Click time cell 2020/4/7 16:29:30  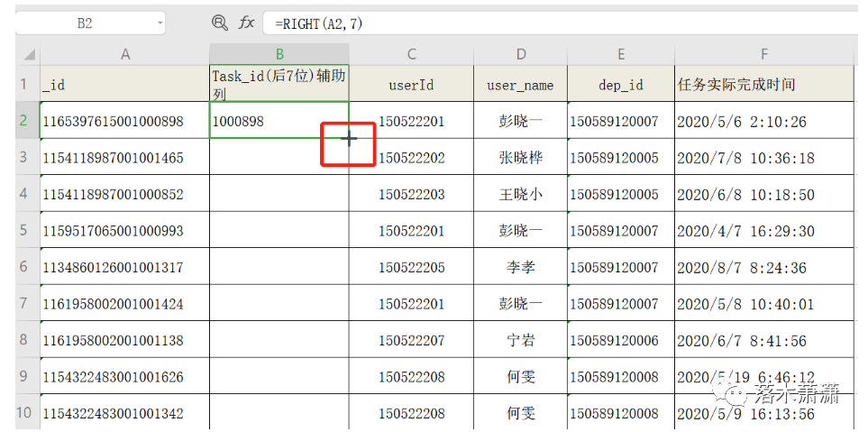pyautogui.click(x=765, y=230)
